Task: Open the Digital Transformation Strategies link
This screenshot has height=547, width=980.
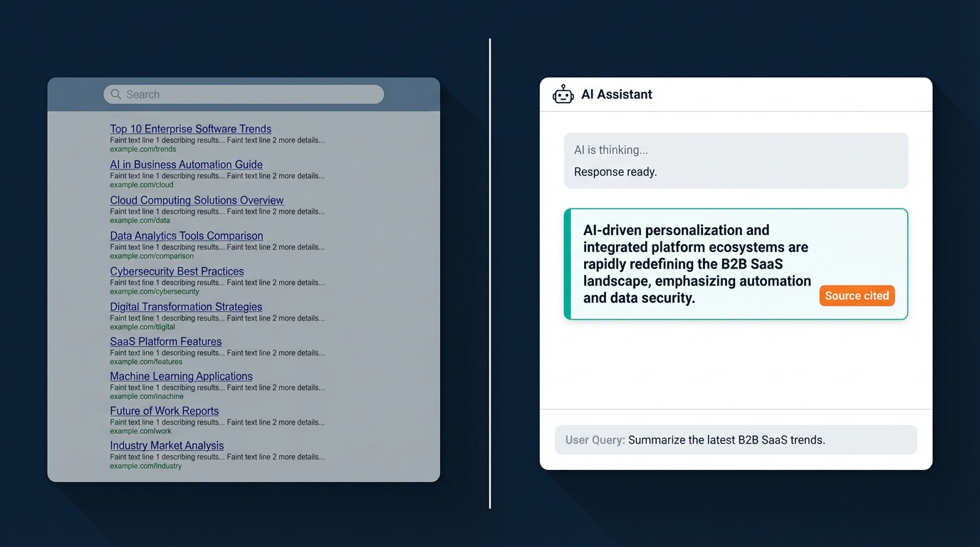Action: 186,306
